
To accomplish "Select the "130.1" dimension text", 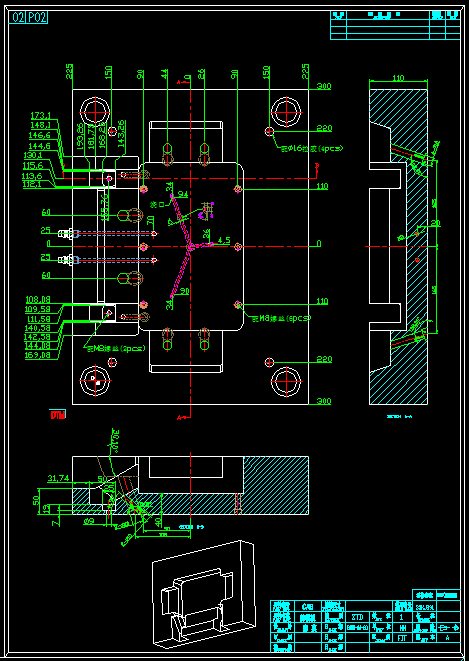I will click(x=35, y=156).
